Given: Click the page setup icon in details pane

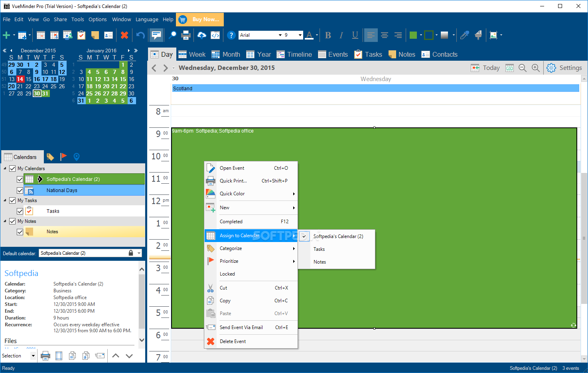Looking at the screenshot, I should tap(59, 355).
